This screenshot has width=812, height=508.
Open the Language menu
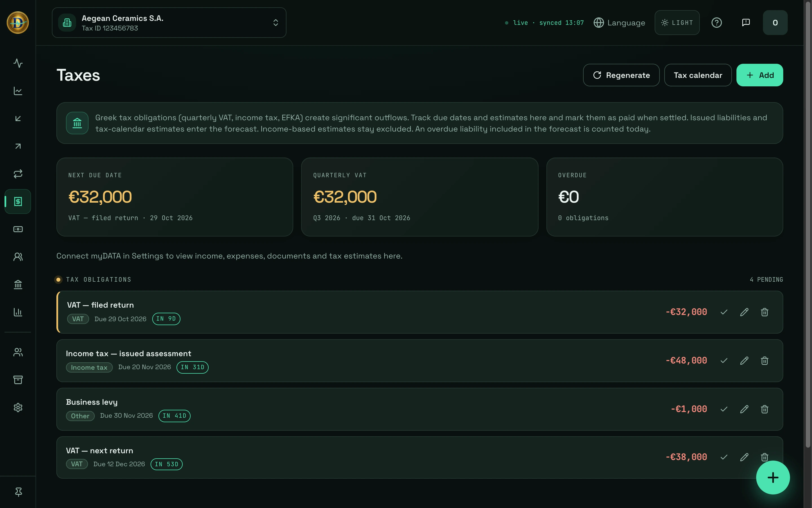[x=619, y=23]
